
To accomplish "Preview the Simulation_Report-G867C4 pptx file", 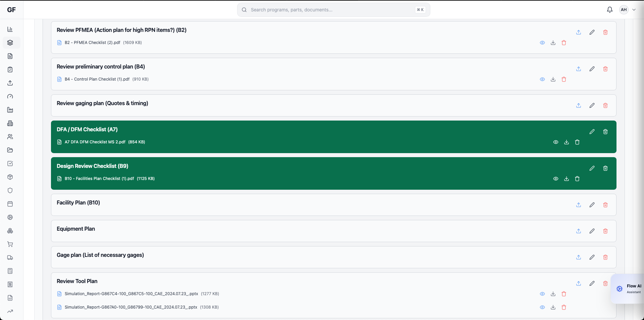I will (x=542, y=294).
